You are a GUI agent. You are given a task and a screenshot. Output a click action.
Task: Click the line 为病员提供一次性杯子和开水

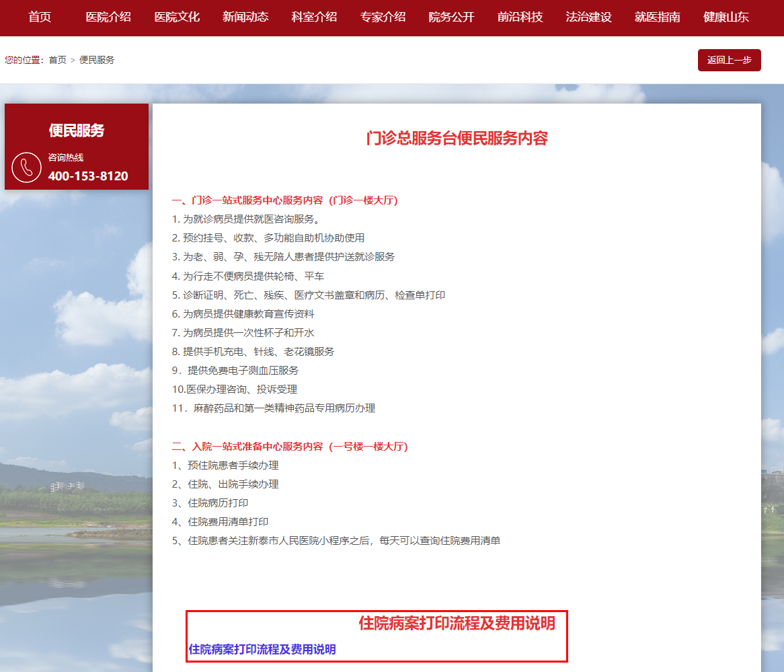tap(243, 333)
